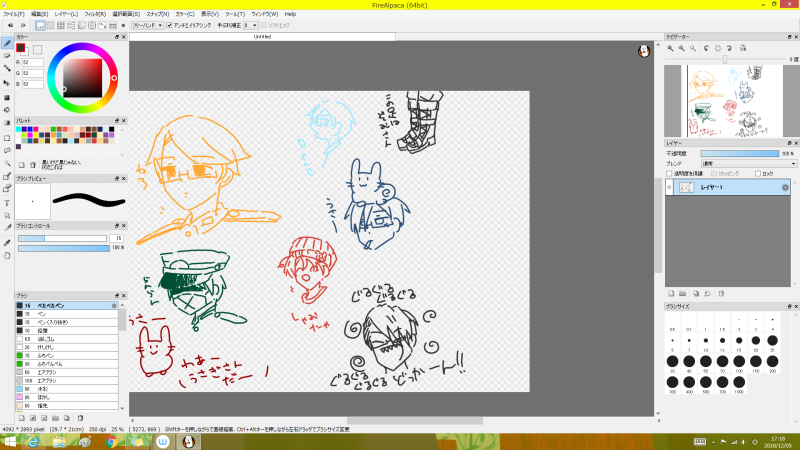Select the Eyedropper tool

click(7, 243)
